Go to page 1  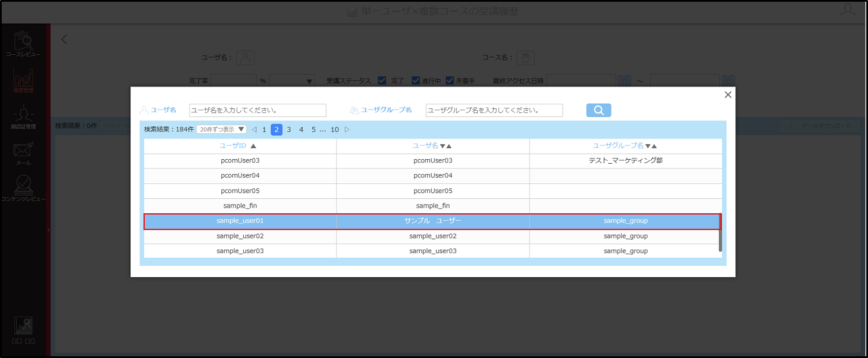265,130
